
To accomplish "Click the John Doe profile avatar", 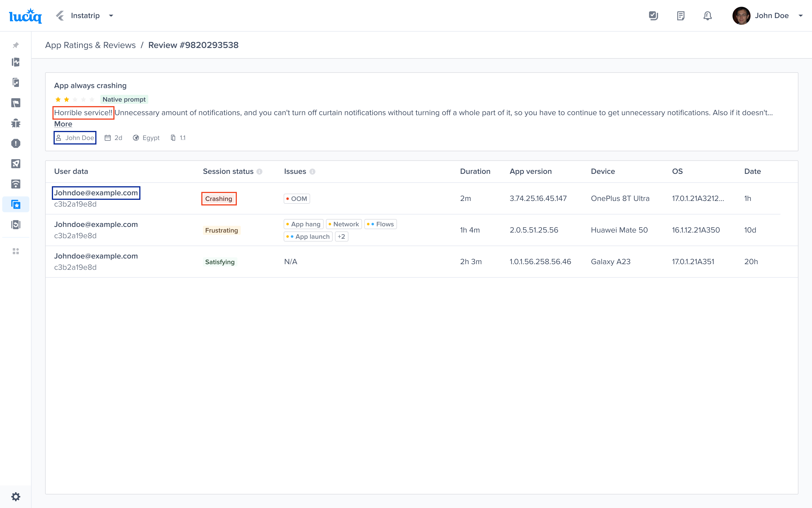I will [x=741, y=16].
